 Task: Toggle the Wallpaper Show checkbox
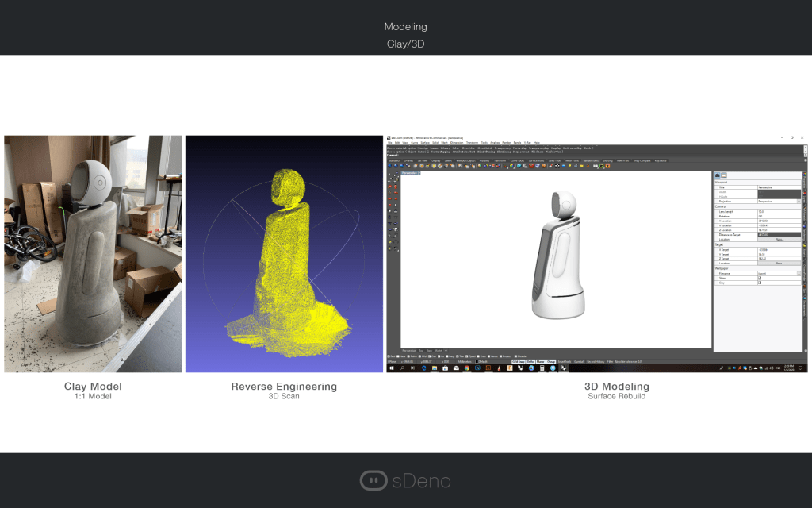pos(760,278)
